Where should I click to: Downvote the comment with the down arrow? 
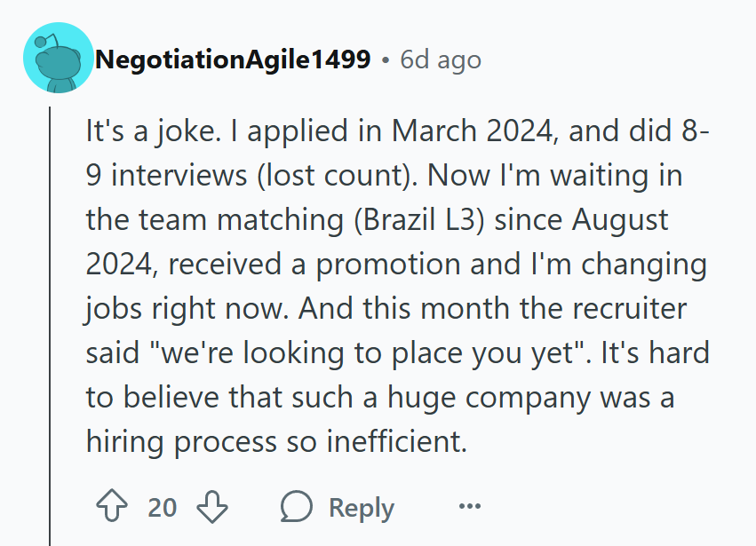tap(212, 506)
